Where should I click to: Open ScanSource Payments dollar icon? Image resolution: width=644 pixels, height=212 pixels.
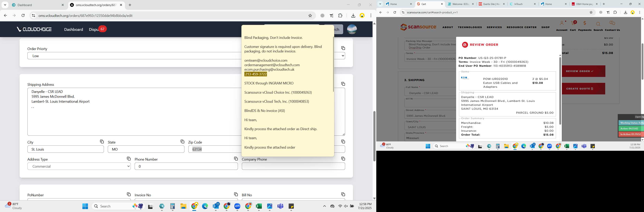pos(585,23)
